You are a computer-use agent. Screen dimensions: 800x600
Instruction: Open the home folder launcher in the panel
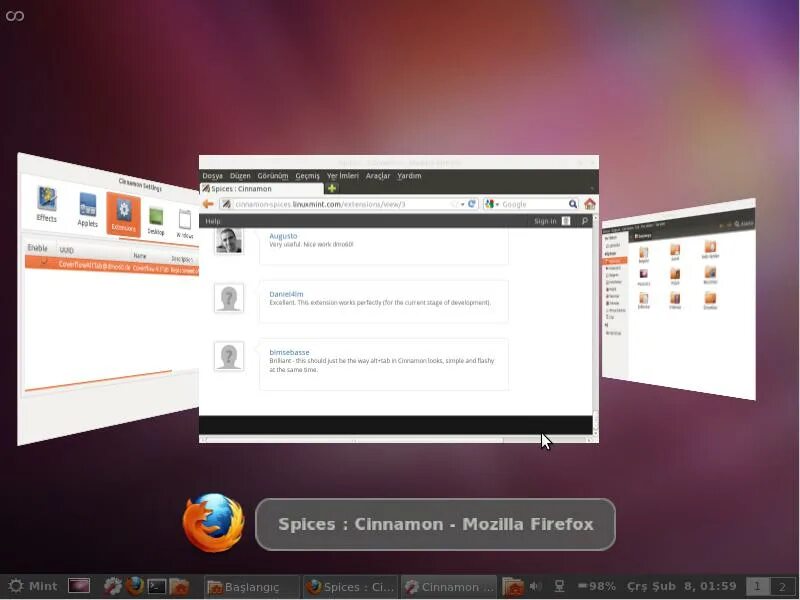[179, 586]
